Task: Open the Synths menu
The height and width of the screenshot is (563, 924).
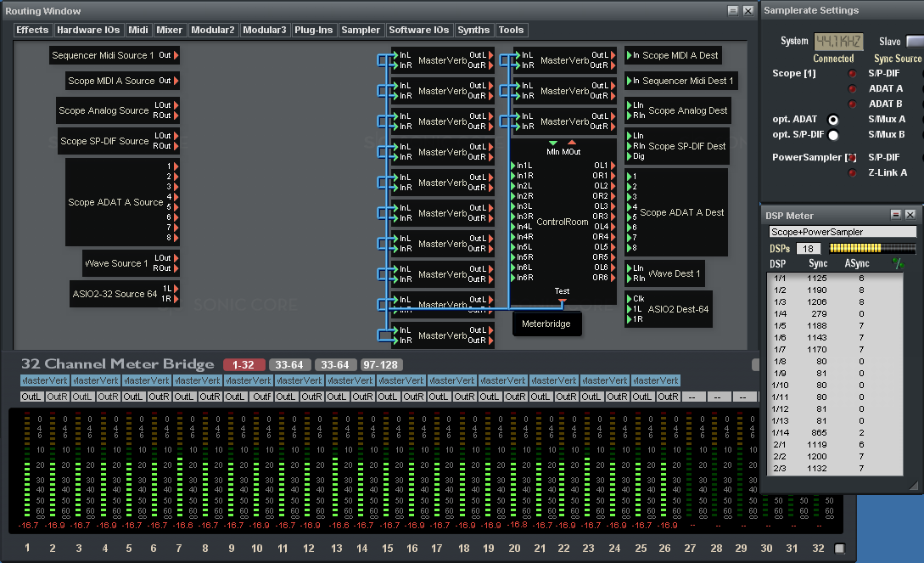Action: click(473, 30)
